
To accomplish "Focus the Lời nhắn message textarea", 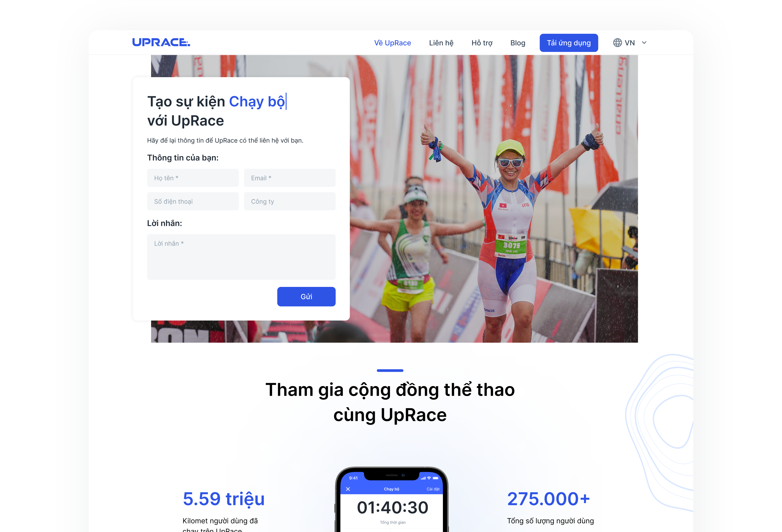I will pos(241,257).
